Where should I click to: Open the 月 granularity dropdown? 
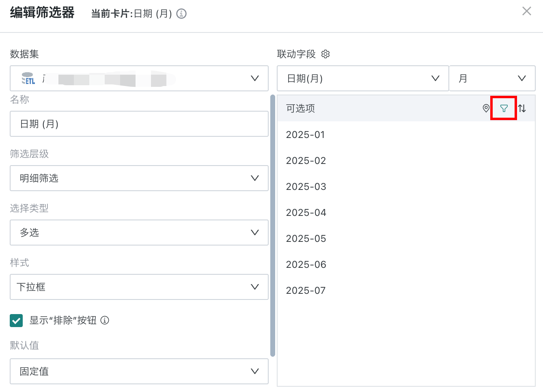pos(492,78)
